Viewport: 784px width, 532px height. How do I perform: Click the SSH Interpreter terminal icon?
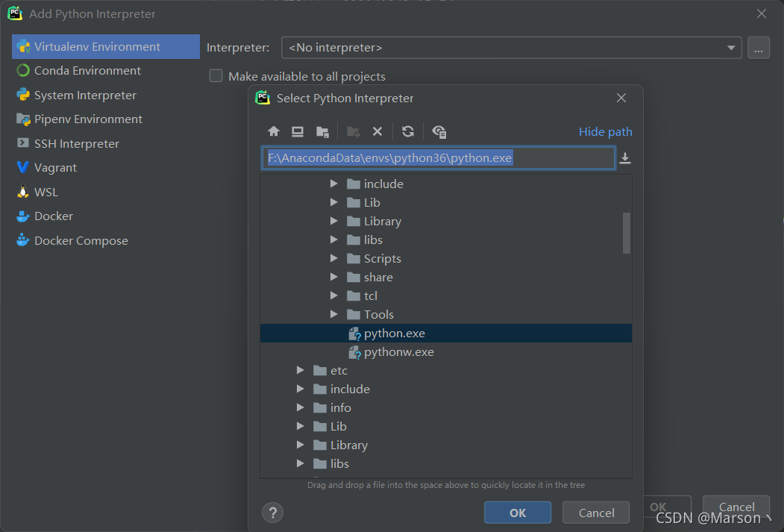coord(23,143)
